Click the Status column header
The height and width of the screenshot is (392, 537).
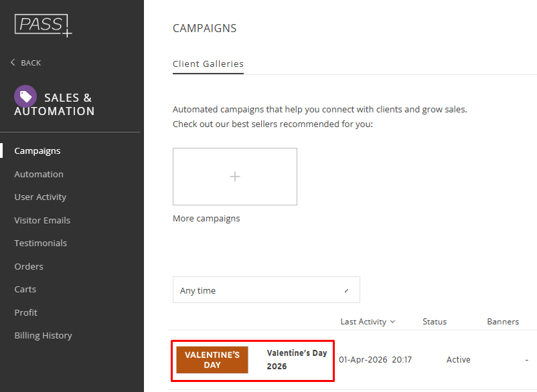tap(435, 322)
